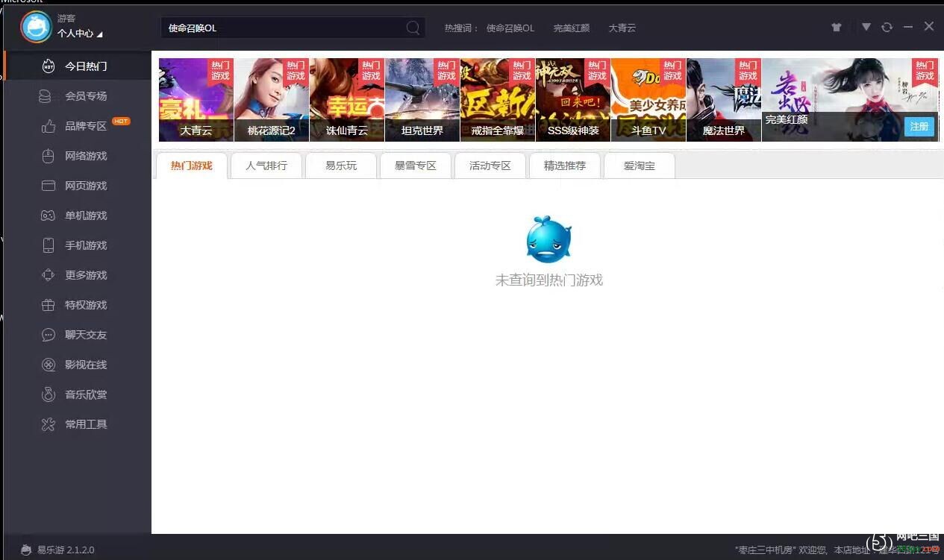Expand the 个人中心 menu
944x560 pixels.
pos(80,34)
